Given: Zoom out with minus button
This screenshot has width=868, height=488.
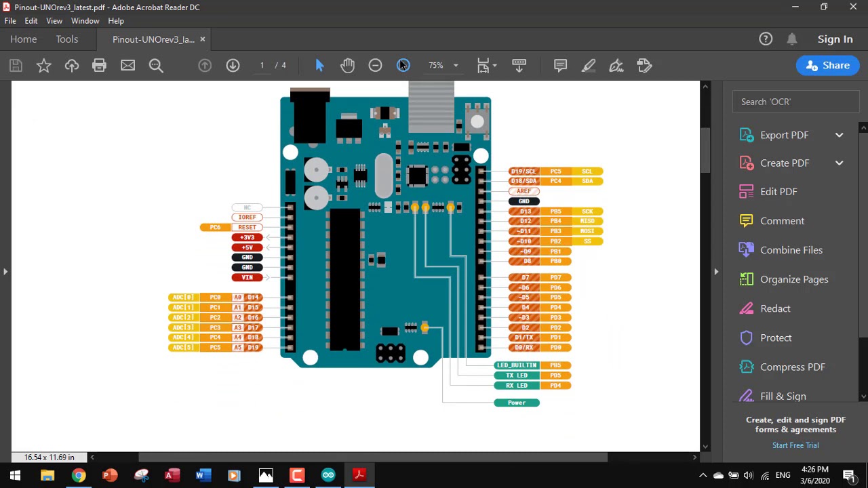Looking at the screenshot, I should pos(375,66).
